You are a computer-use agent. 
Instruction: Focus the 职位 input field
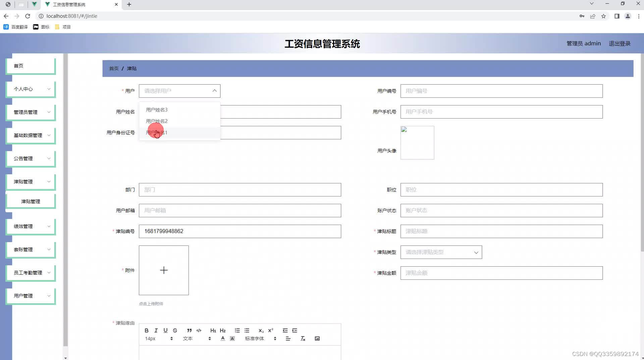(501, 190)
